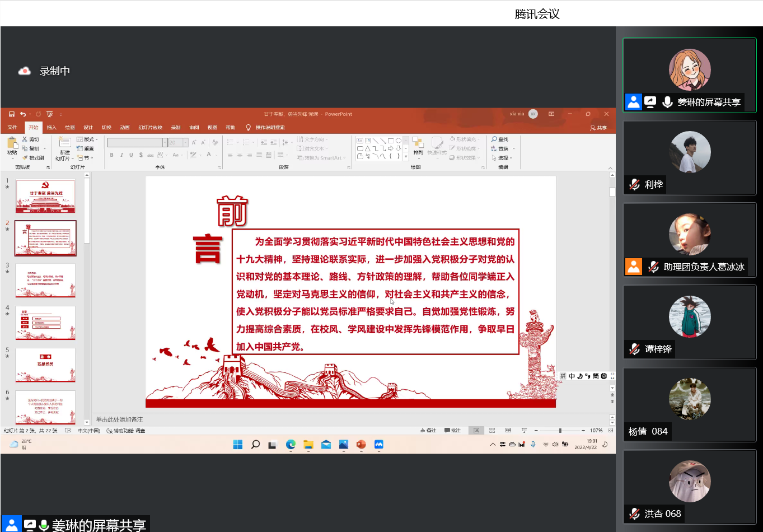Adjust the zoom slider in the status bar
Image resolution: width=763 pixels, height=532 pixels.
tap(560, 430)
